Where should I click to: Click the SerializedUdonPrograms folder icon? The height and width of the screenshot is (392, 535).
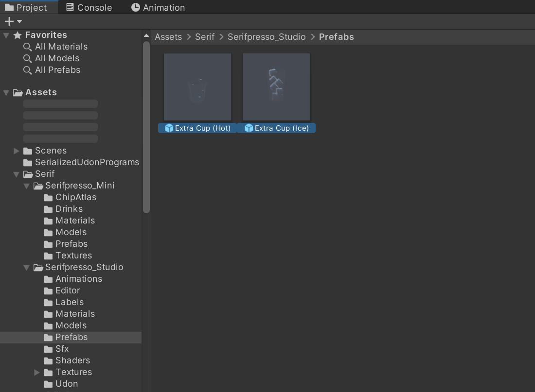28,163
